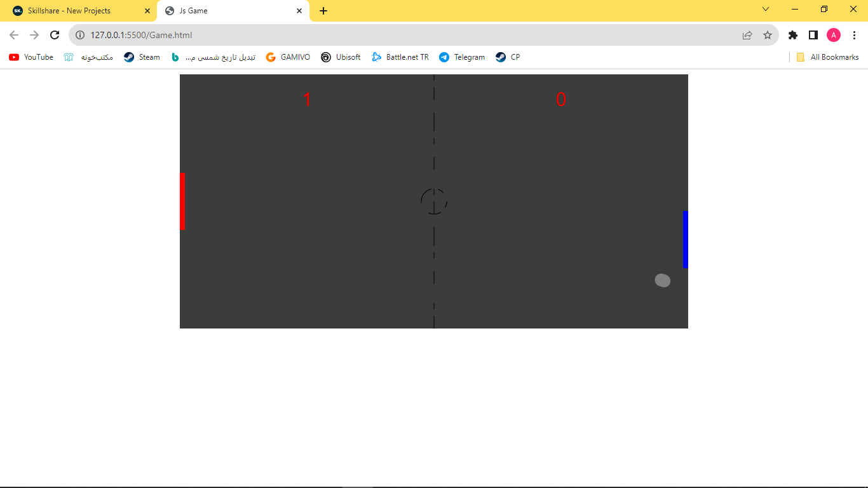Open the مکتب‌خونه bookmark

pyautogui.click(x=88, y=57)
